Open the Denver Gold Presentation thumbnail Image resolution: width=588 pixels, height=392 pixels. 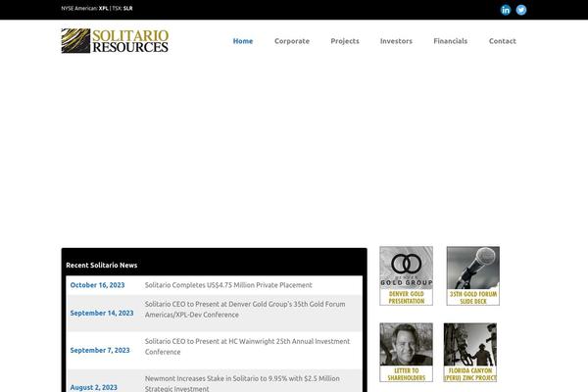pyautogui.click(x=406, y=275)
